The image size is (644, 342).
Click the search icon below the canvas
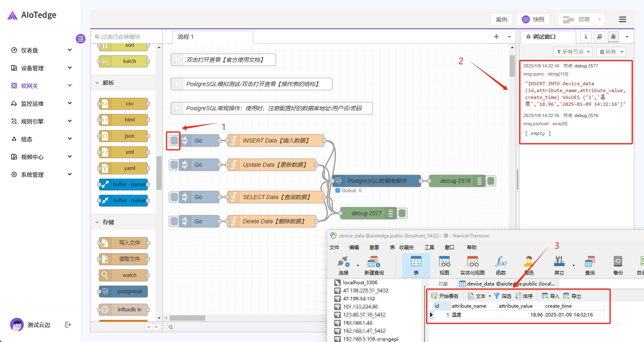click(x=171, y=327)
